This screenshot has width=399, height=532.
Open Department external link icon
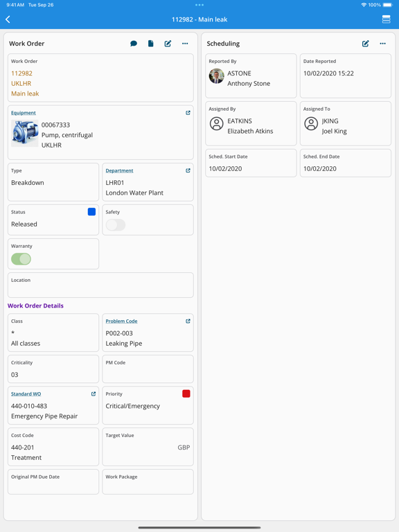click(188, 170)
